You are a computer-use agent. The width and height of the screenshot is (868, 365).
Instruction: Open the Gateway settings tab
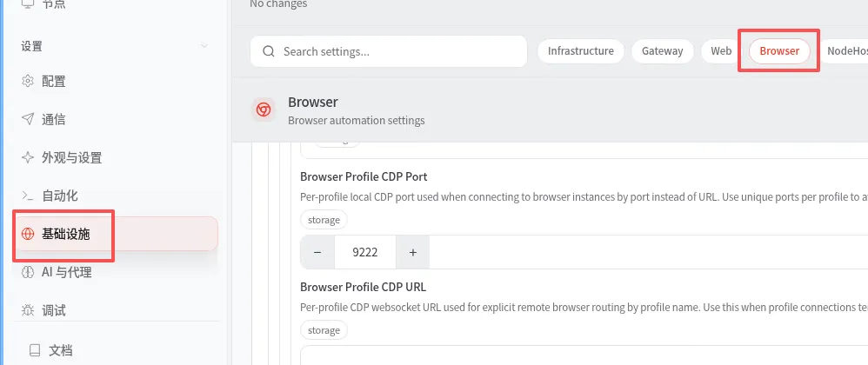[x=662, y=51]
